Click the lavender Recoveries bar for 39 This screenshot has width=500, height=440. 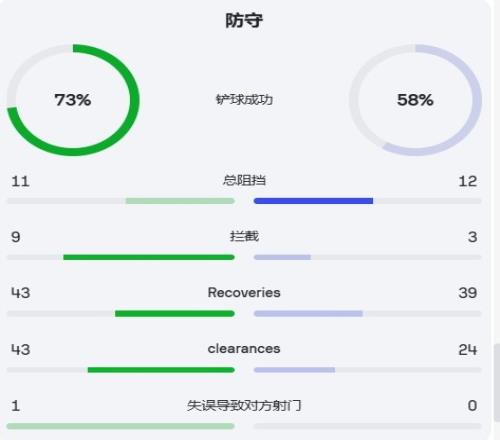point(308,313)
